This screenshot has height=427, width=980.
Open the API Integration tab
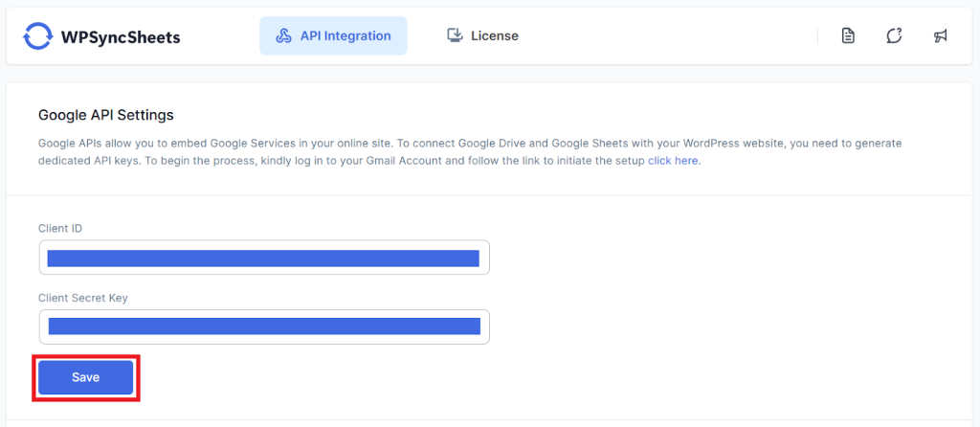(x=333, y=35)
